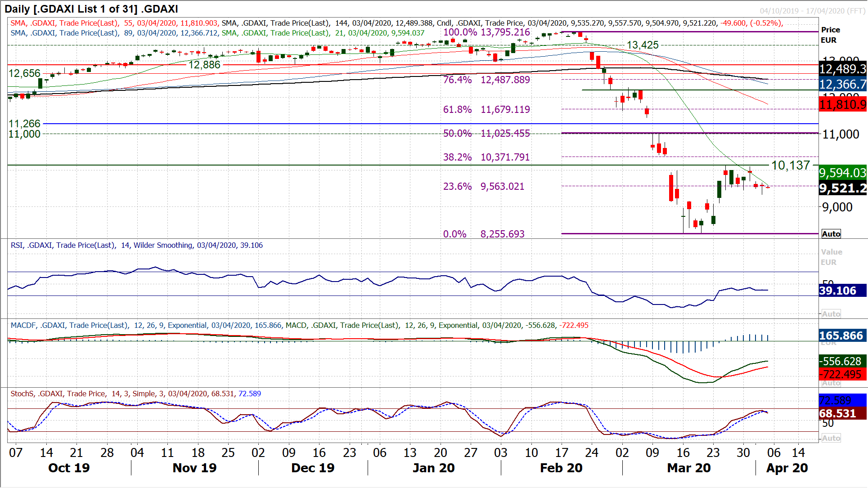Select the 23.6% 9,563.021 Fibonacci label
This screenshot has height=488, width=868.
pyautogui.click(x=484, y=187)
